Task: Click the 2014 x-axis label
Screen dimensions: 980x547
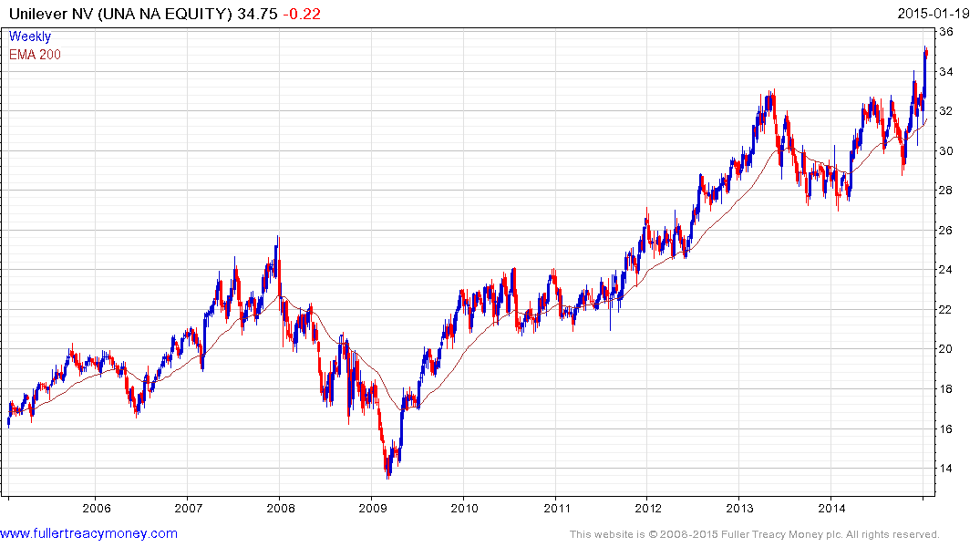Action: [832, 508]
